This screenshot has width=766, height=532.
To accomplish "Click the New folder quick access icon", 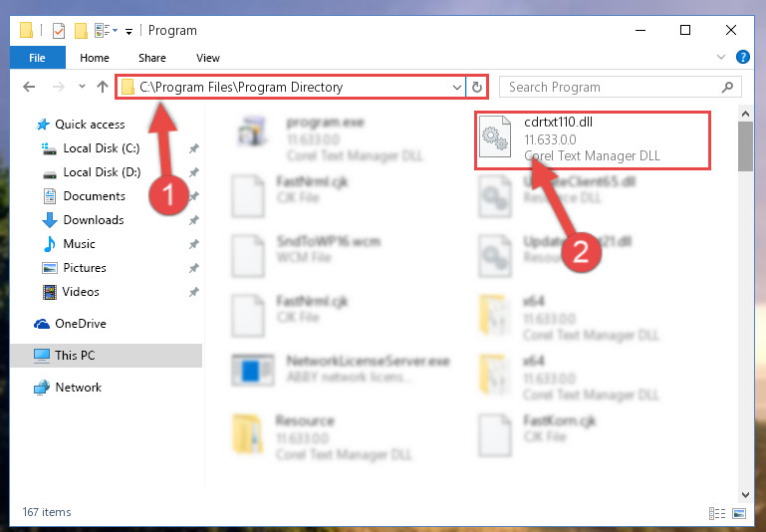I will (81, 31).
